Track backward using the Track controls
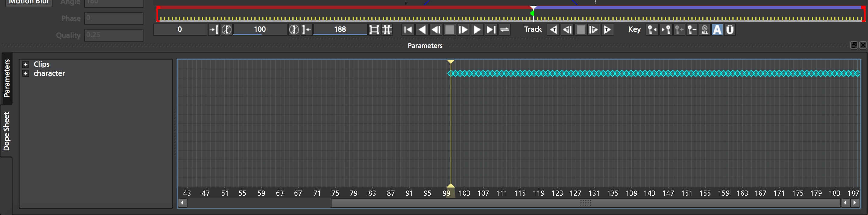Screen dimensions: 868x215 (x=553, y=30)
